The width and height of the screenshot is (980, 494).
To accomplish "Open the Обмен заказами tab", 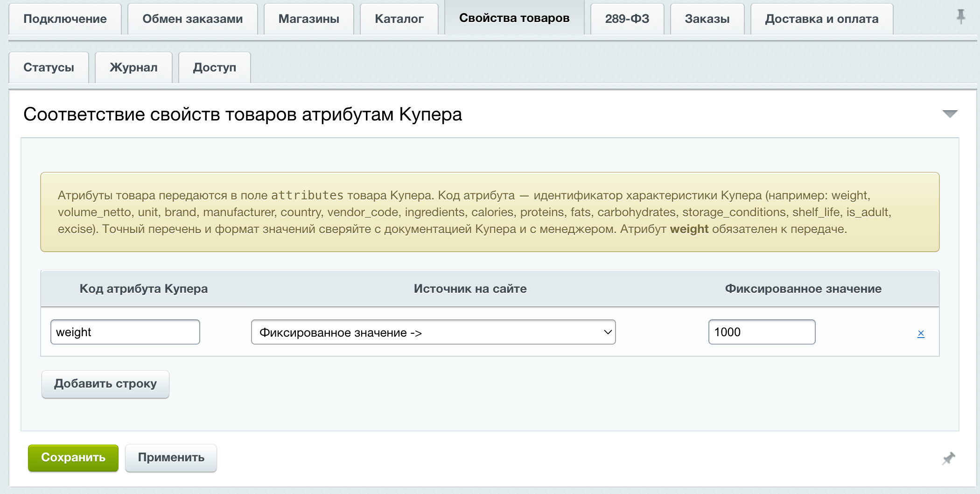I will [x=192, y=19].
